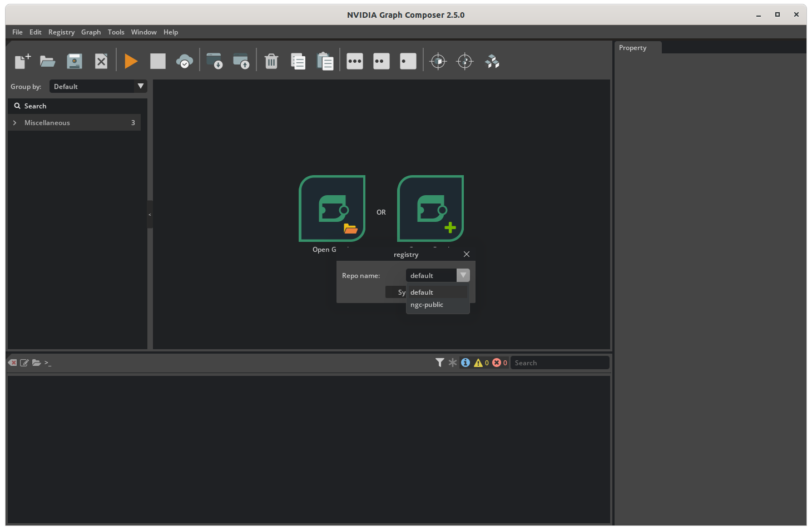The height and width of the screenshot is (531, 812).
Task: Click the Open Graph tile
Action: (332, 209)
